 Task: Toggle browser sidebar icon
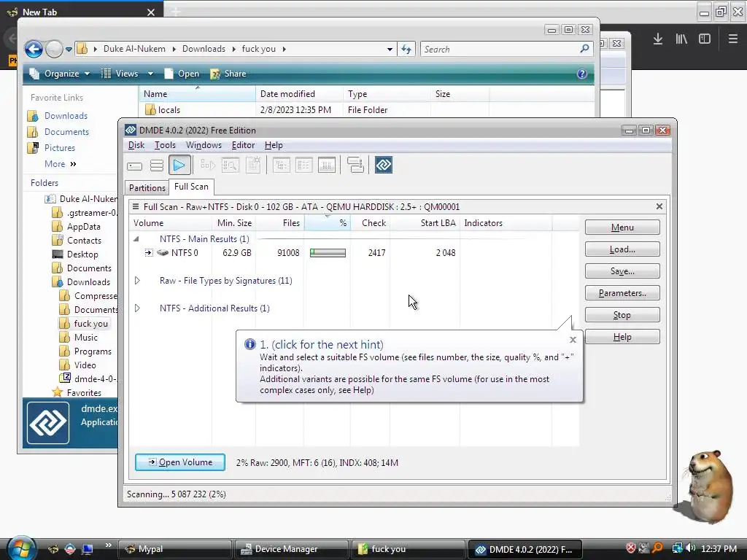pos(705,39)
